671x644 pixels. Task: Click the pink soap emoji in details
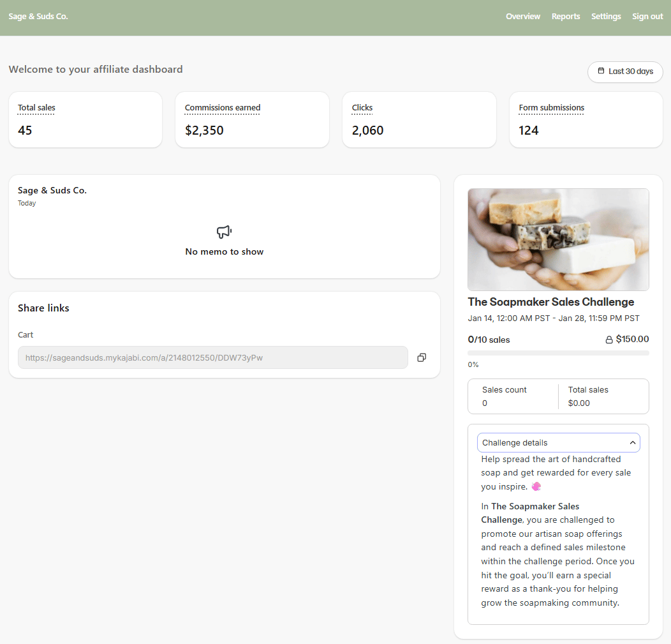point(536,486)
